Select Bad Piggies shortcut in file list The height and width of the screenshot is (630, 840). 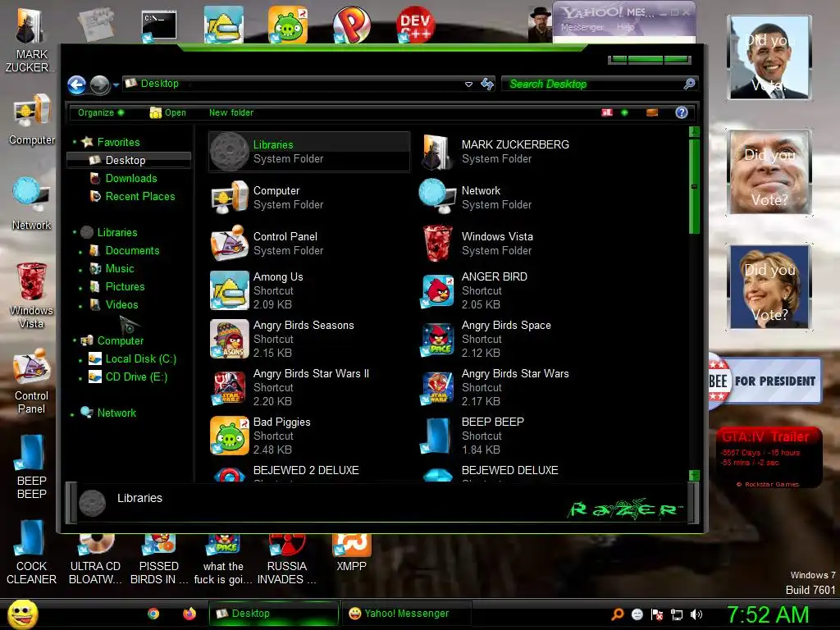pos(309,435)
